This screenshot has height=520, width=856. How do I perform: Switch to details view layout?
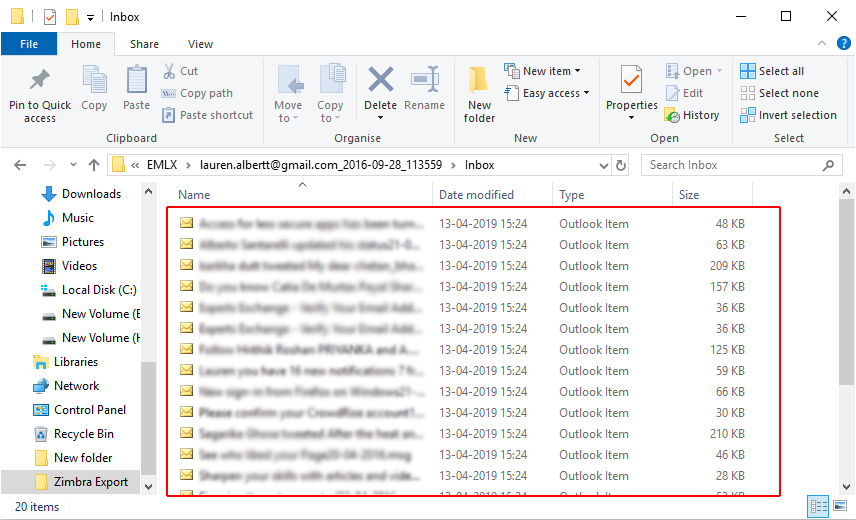[818, 507]
